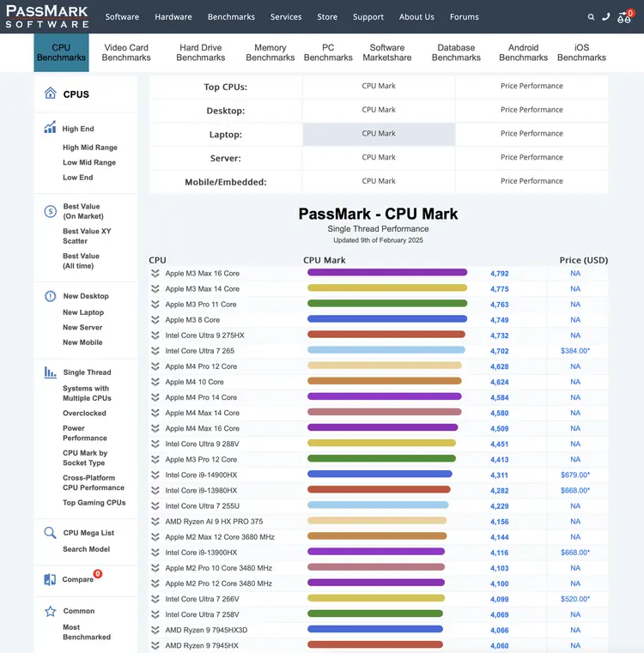Click the New Desktop gear icon
Screen dimensions: 644x653
pos(50,296)
